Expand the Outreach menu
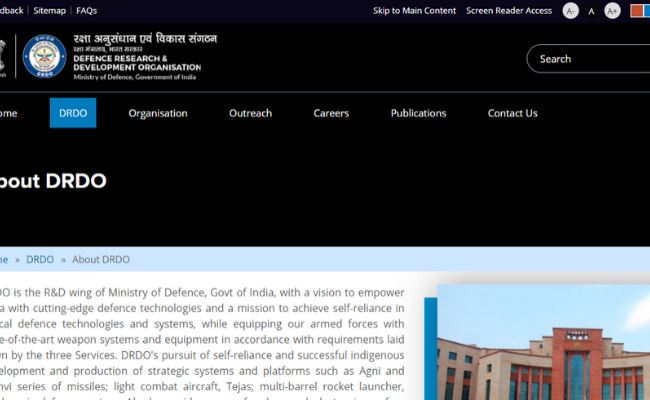 point(250,113)
